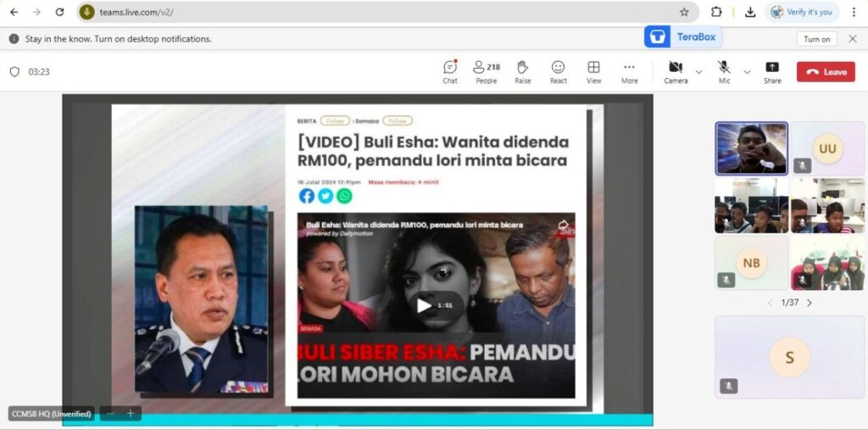Raise your hand in the meeting
The image size is (868, 430).
click(523, 71)
